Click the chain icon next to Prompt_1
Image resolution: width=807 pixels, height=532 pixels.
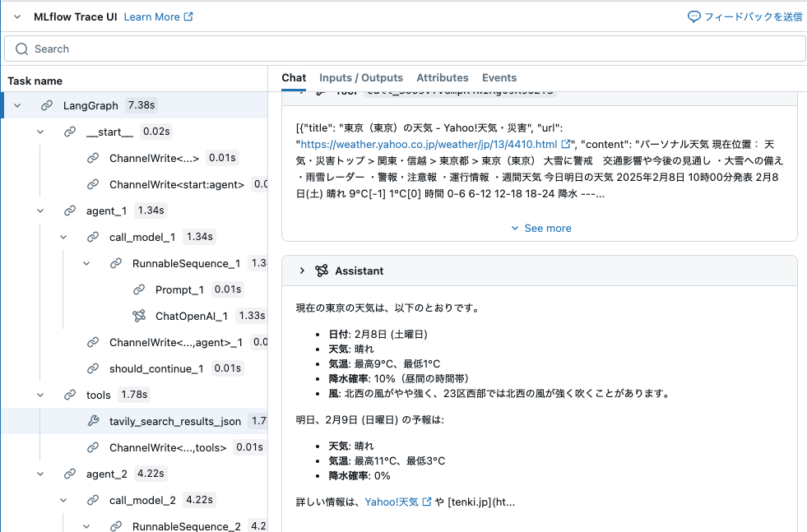(x=137, y=289)
